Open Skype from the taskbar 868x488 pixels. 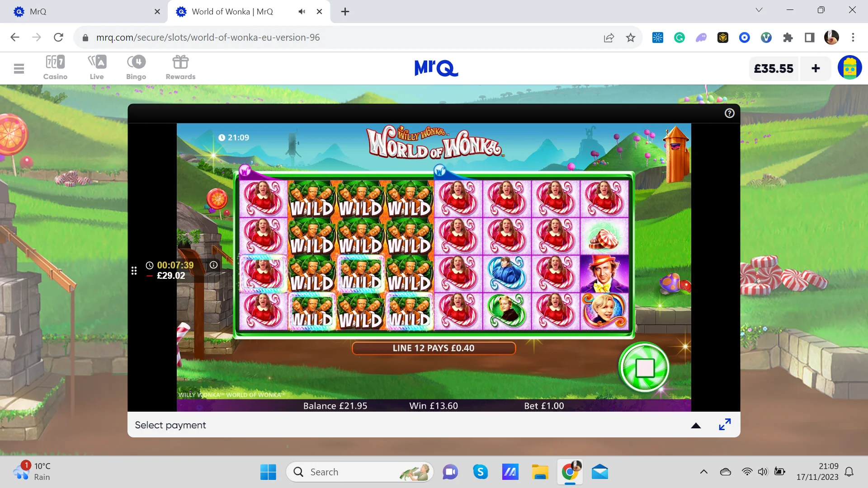click(x=480, y=472)
